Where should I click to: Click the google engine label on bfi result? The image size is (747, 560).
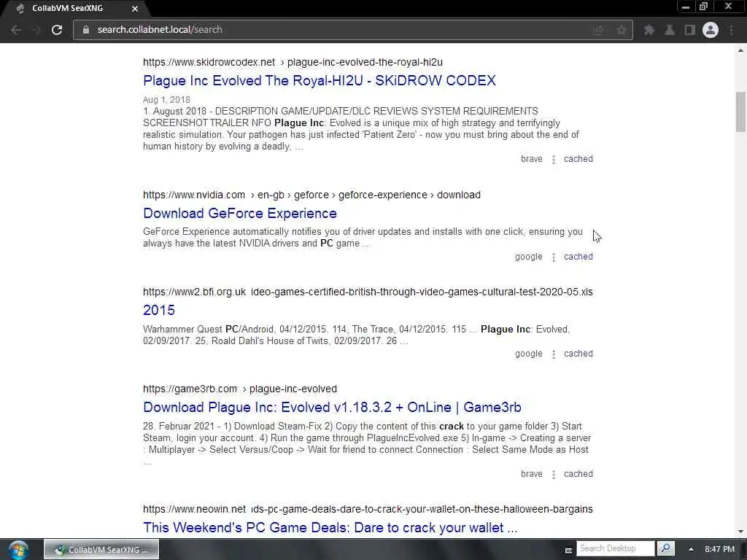pos(528,354)
